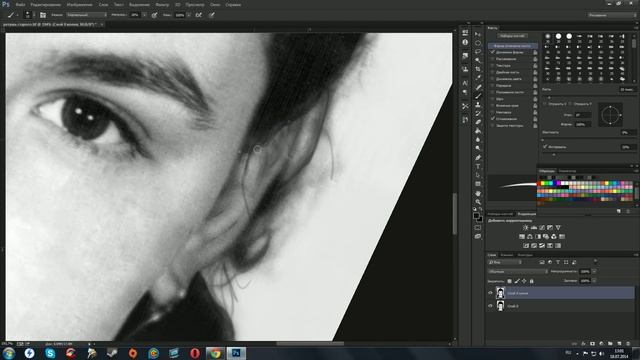
Task: Select the Pen tool
Action: click(x=478, y=157)
